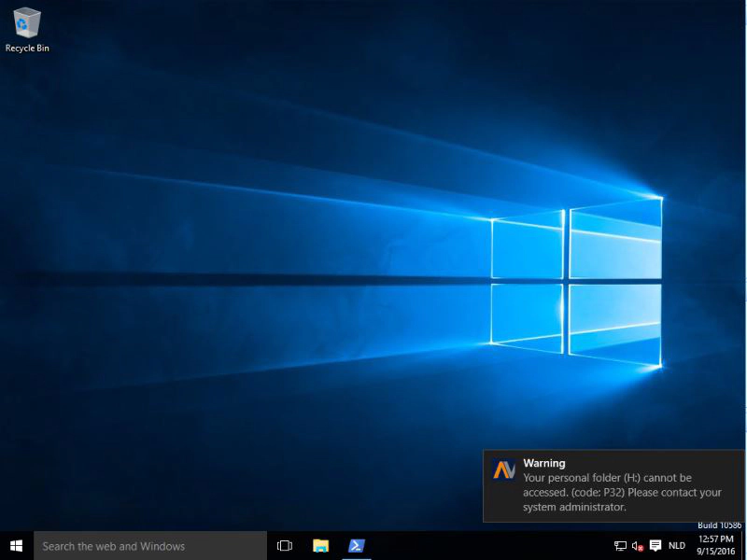The height and width of the screenshot is (560, 747).
Task: Click the app logo in the Warning notification
Action: point(503,469)
